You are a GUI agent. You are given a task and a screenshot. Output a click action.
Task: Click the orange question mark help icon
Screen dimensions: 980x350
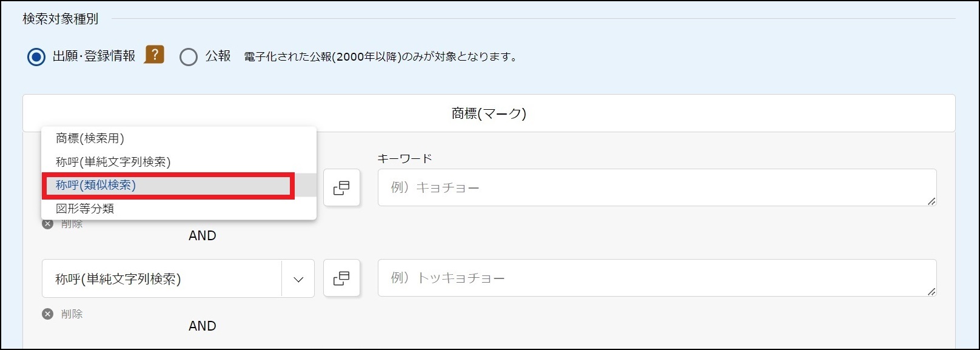coord(154,55)
